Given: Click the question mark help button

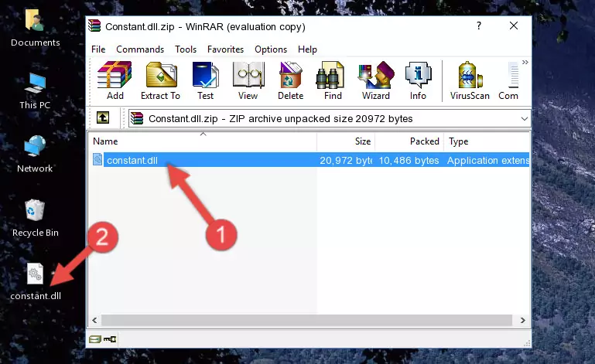Looking at the screenshot, I should point(479,26).
